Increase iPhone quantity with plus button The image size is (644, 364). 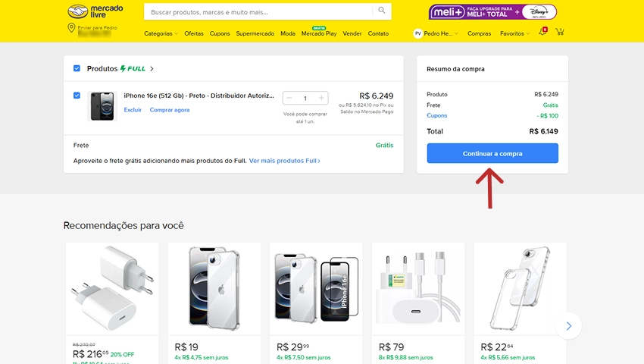point(321,98)
